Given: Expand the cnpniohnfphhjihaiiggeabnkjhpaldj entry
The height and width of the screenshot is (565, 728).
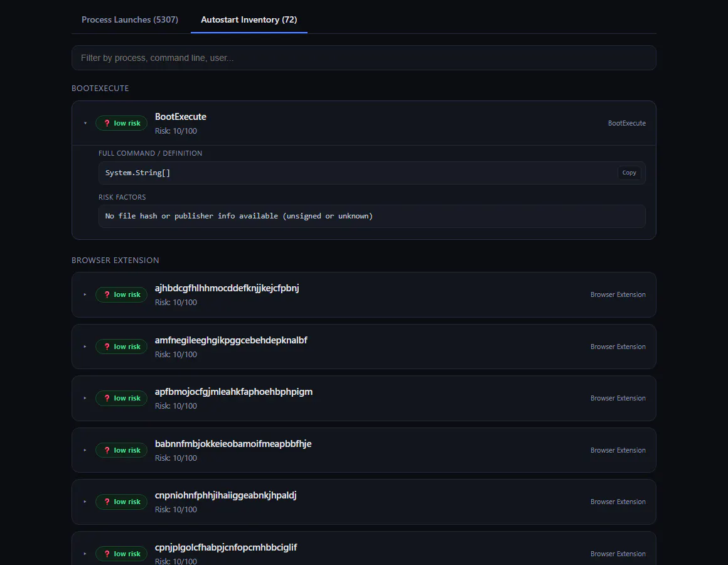Looking at the screenshot, I should pos(85,502).
